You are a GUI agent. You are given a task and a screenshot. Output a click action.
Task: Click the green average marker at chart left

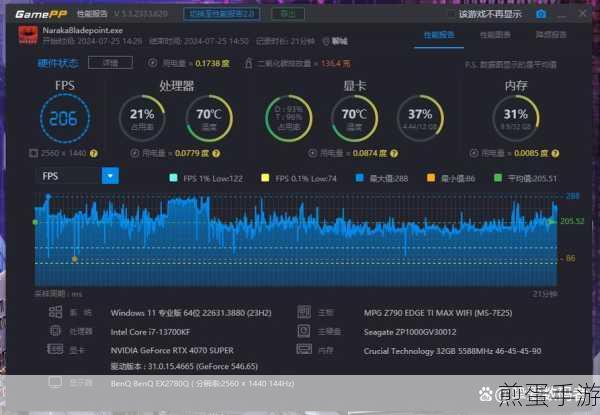point(36,222)
